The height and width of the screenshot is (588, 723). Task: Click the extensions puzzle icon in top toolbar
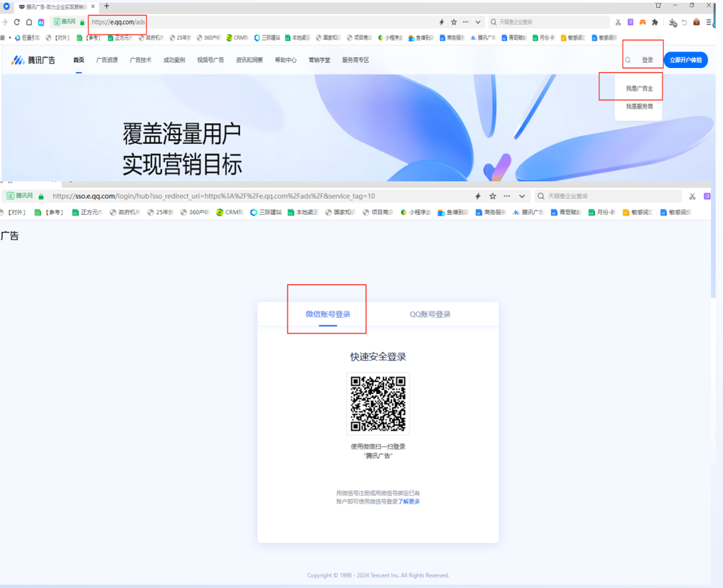click(655, 22)
